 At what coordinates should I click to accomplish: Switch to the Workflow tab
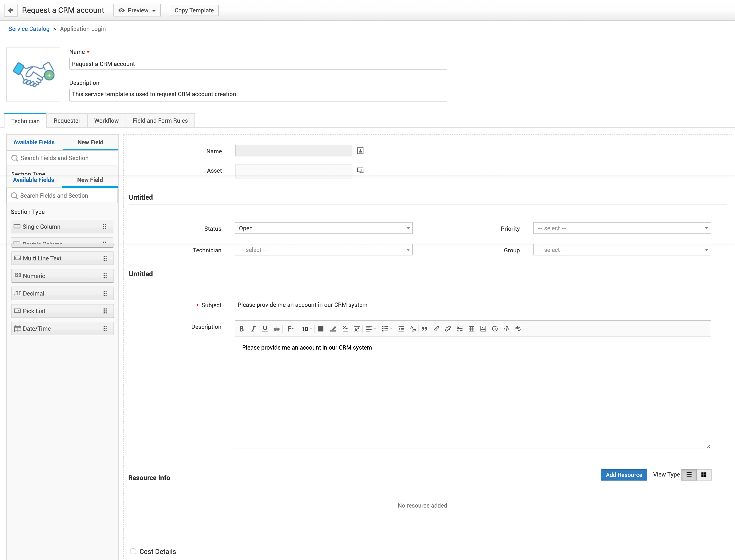point(106,121)
